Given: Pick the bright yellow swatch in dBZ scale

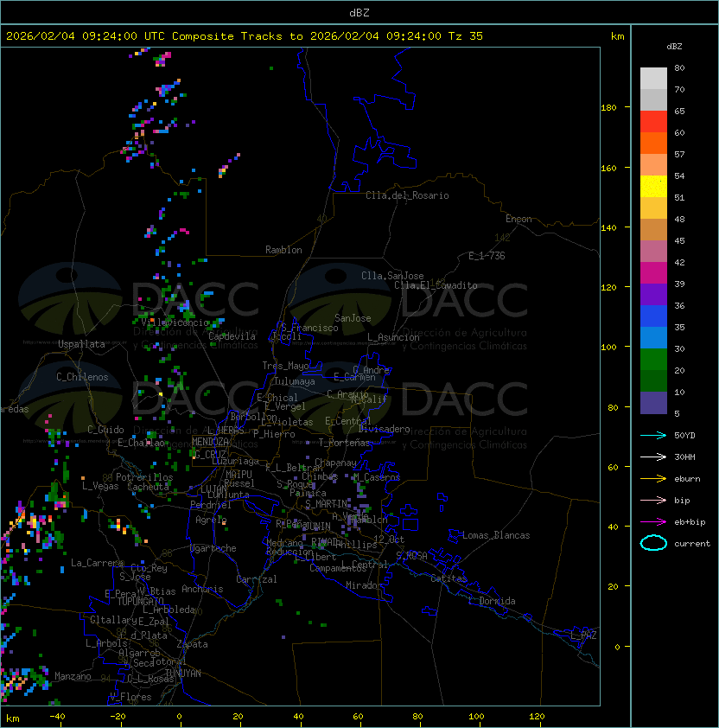Looking at the screenshot, I should (653, 186).
